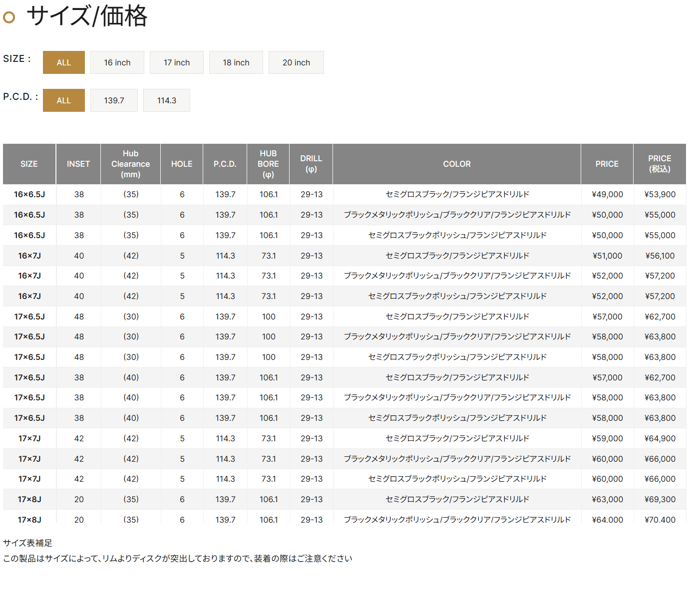The image size is (690, 616).
Task: Filter wheels by 16 inch size
Action: tap(117, 62)
